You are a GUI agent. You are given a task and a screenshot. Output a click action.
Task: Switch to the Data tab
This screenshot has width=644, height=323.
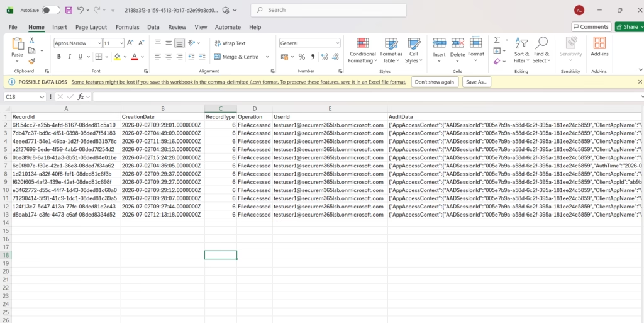(x=153, y=27)
